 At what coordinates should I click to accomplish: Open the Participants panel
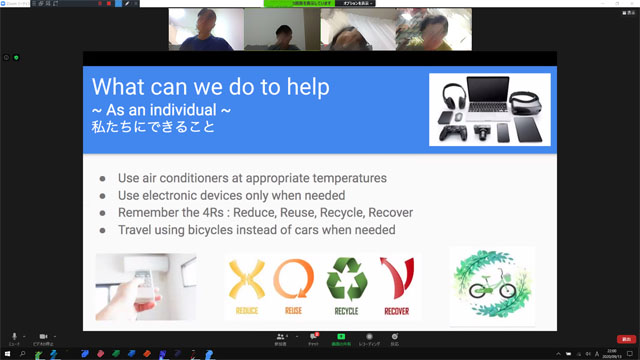pyautogui.click(x=281, y=339)
